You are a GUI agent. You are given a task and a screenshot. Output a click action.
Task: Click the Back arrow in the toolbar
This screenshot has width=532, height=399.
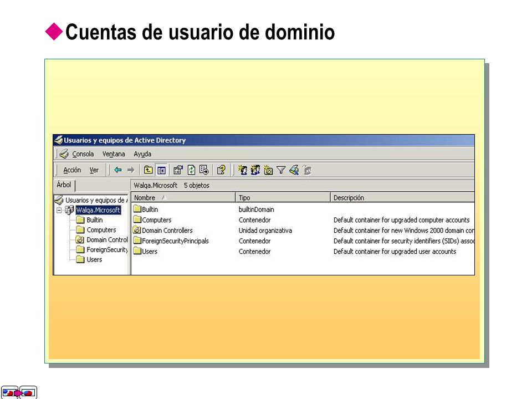click(118, 170)
